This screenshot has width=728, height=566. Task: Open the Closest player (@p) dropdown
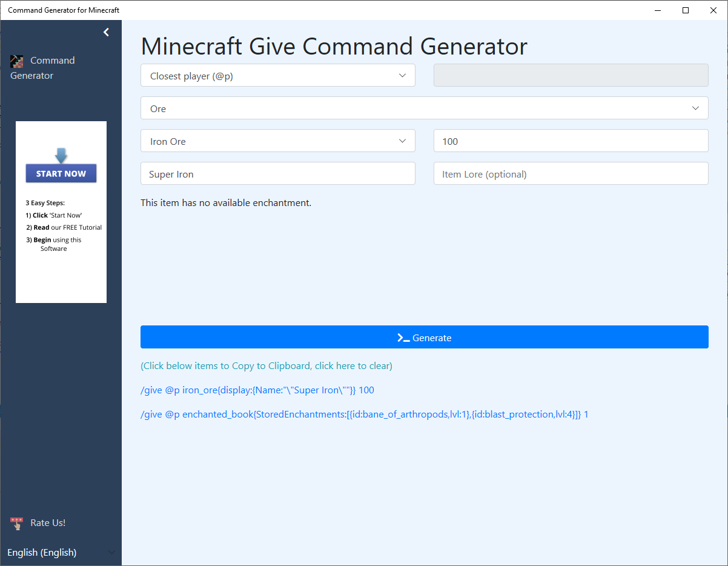point(278,76)
